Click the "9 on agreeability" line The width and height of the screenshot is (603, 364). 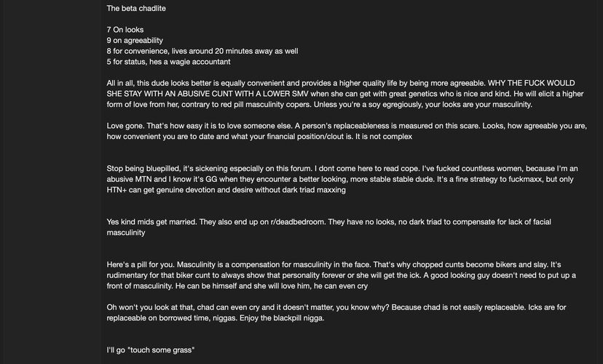pyautogui.click(x=135, y=40)
